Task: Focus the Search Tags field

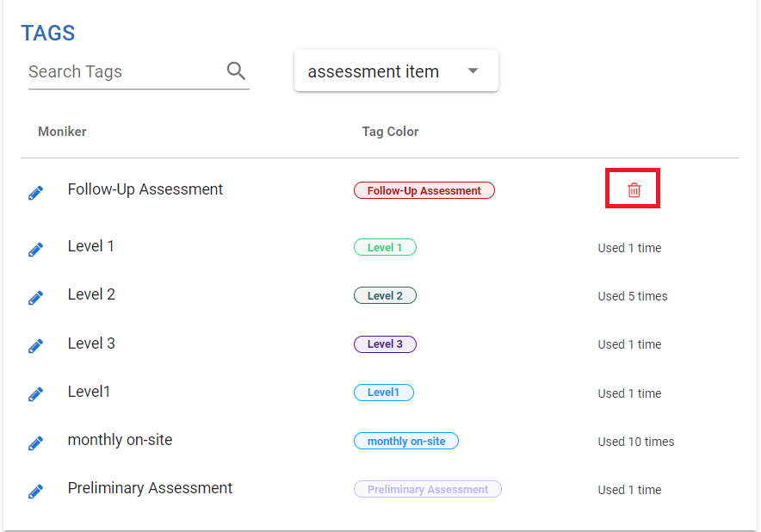Action: [x=121, y=71]
